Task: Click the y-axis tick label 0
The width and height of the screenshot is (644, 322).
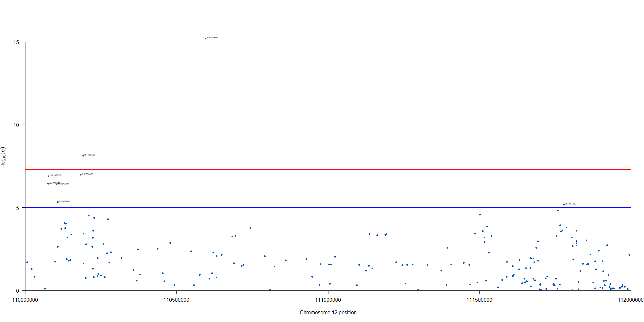Action: pyautogui.click(x=18, y=291)
